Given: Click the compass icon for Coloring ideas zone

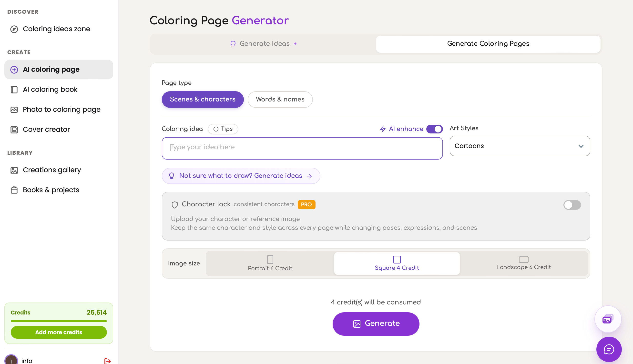Looking at the screenshot, I should click(14, 29).
